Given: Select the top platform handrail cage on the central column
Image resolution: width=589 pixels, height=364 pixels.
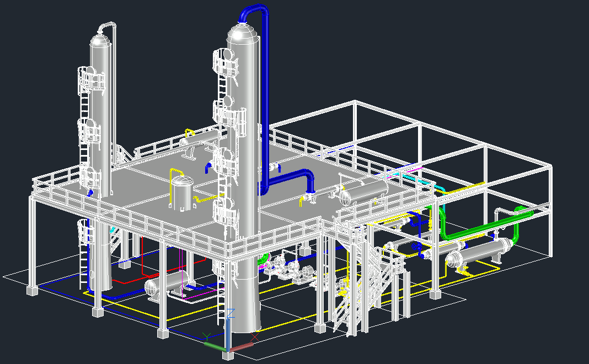Looking at the screenshot, I should coord(226,62).
